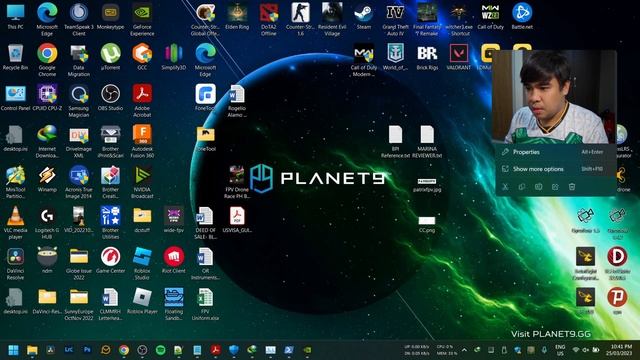The height and width of the screenshot is (360, 640).
Task: Select the CC.png file icon
Action: point(427,224)
